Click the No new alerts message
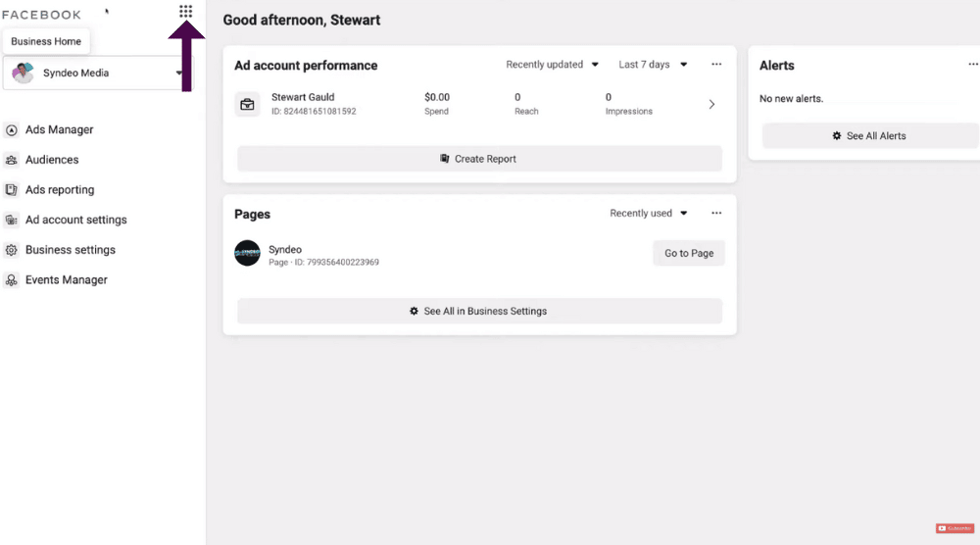 click(x=791, y=99)
